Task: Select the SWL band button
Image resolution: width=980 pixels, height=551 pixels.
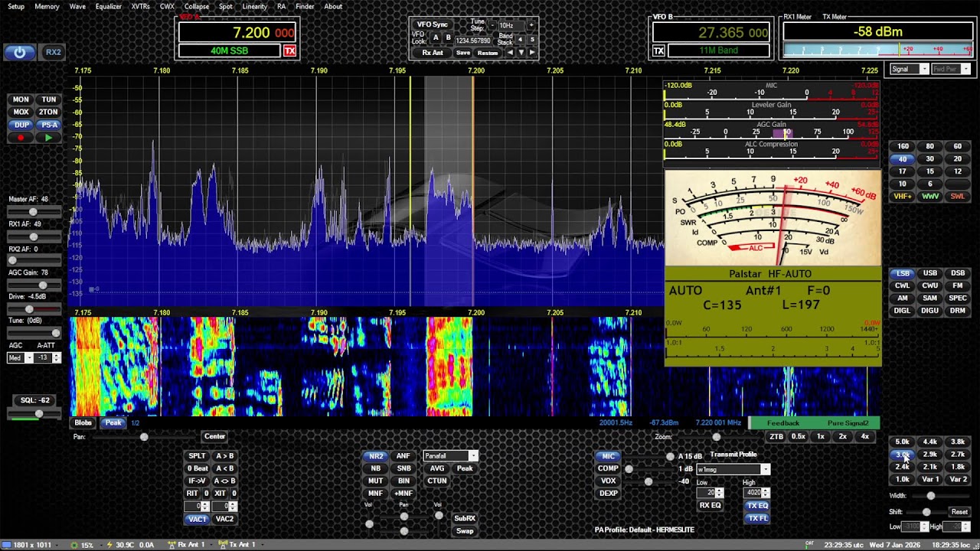Action: pos(958,196)
